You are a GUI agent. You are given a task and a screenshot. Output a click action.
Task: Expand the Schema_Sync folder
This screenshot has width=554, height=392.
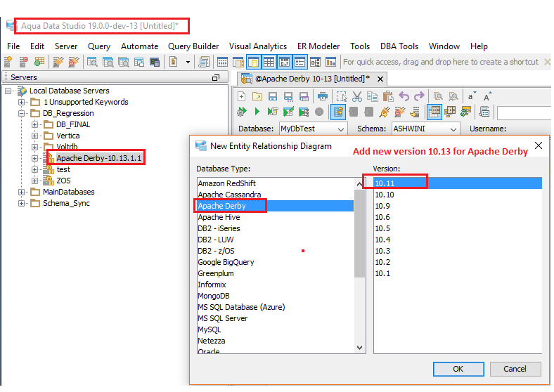[x=22, y=204]
